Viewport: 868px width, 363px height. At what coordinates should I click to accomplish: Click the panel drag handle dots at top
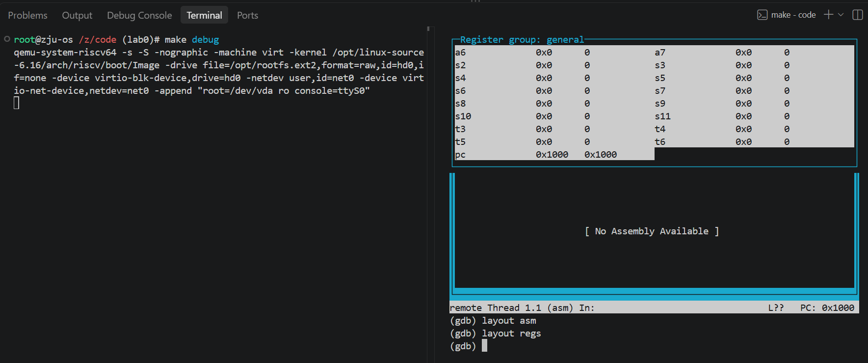click(x=475, y=1)
